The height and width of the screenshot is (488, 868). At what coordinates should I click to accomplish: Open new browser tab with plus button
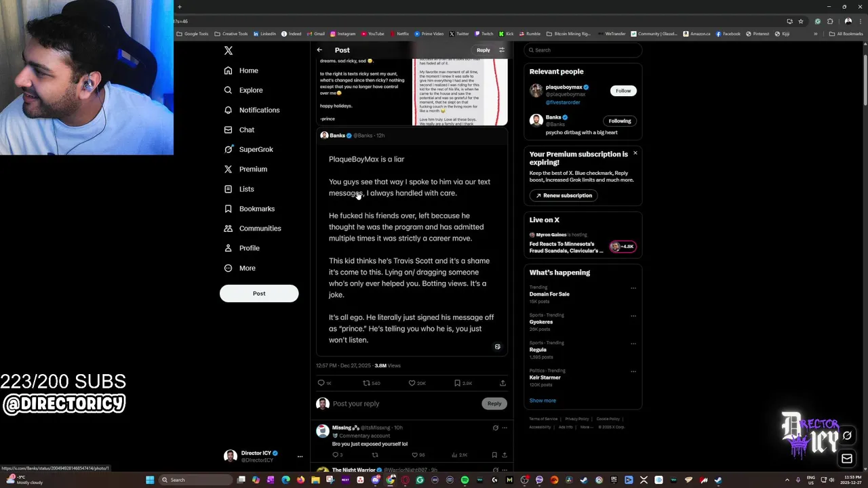click(180, 7)
